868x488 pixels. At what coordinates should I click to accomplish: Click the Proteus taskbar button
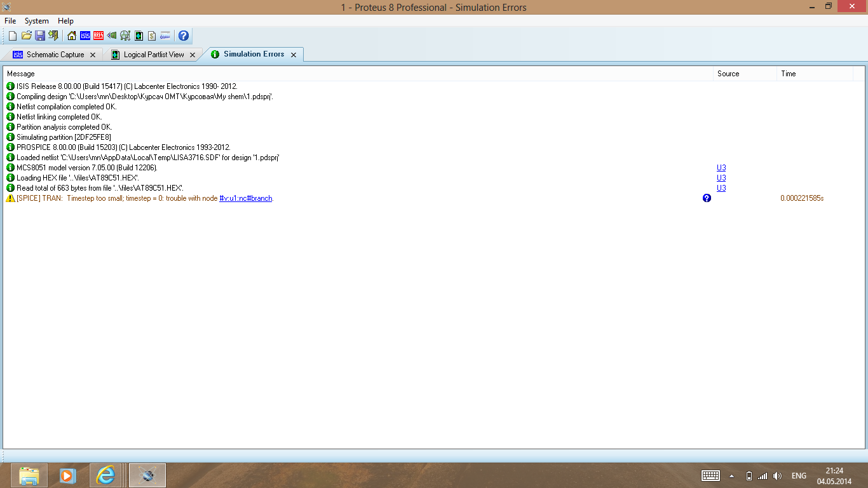click(147, 475)
